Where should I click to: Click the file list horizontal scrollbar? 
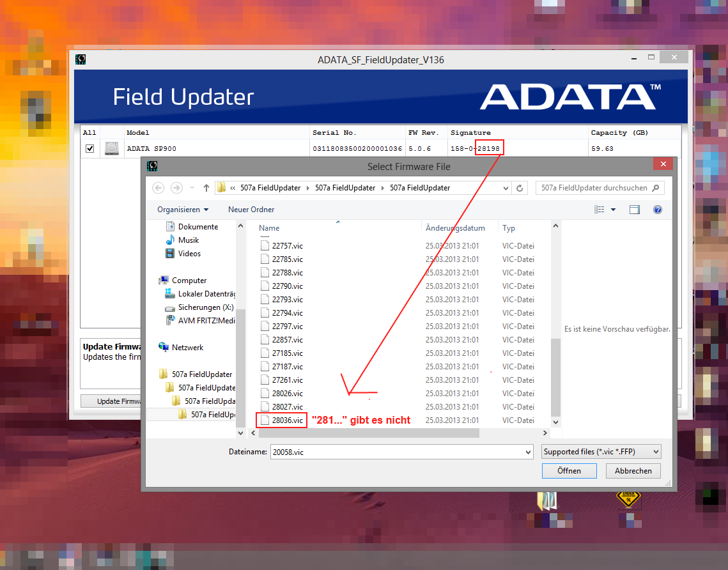coord(369,433)
